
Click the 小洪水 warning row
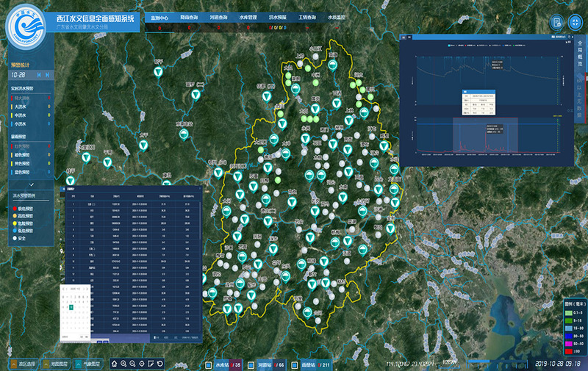[31, 124]
